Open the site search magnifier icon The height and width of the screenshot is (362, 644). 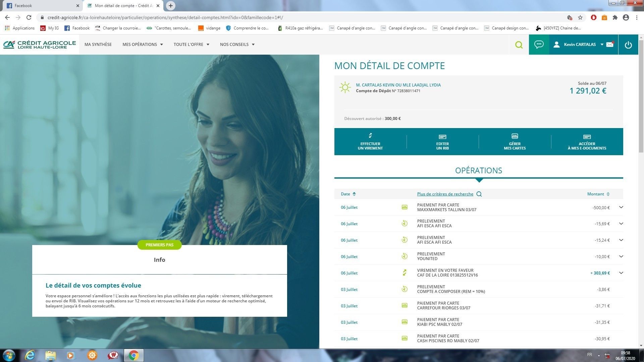[519, 45]
